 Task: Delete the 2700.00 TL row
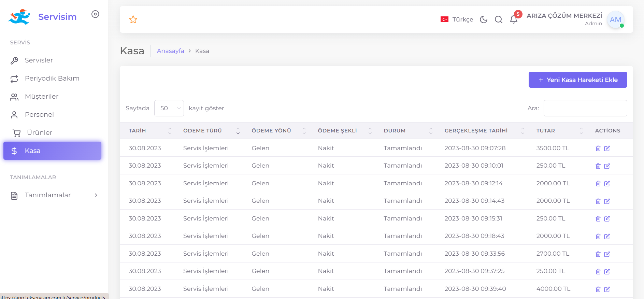[x=598, y=254]
